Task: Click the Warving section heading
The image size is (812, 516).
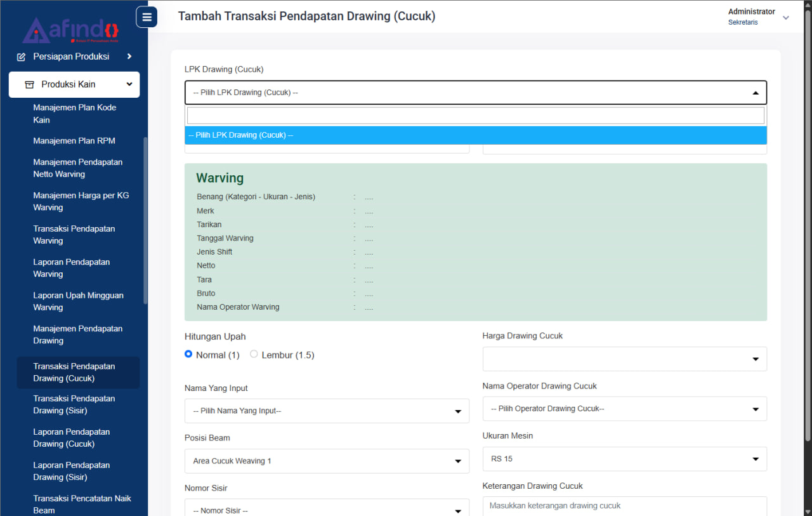Action: [x=219, y=178]
